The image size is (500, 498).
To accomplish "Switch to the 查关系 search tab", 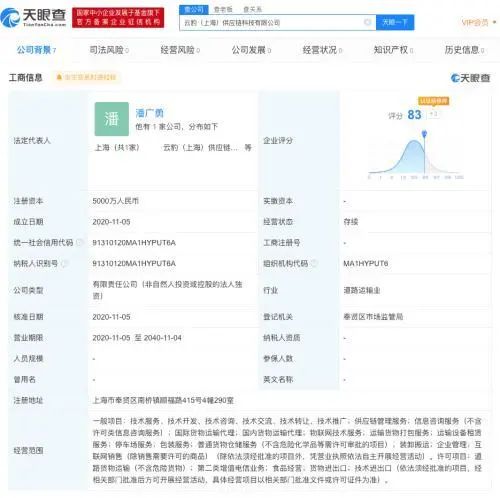I will tap(252, 10).
